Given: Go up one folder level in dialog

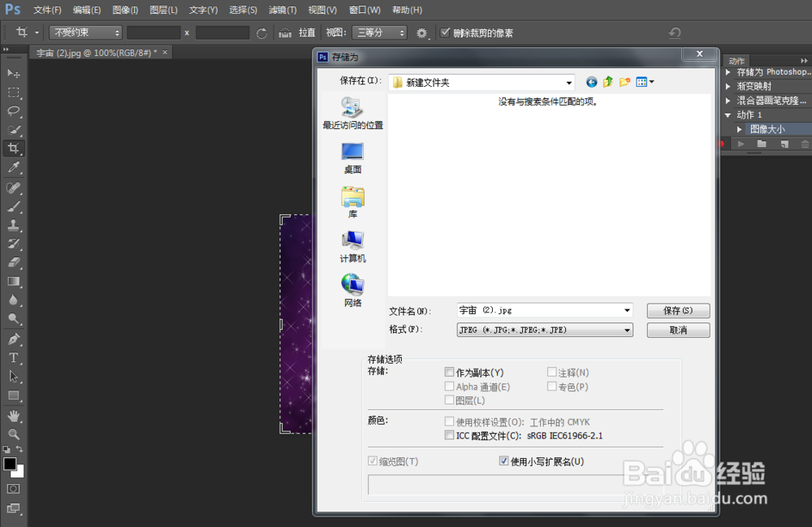Looking at the screenshot, I should point(608,82).
